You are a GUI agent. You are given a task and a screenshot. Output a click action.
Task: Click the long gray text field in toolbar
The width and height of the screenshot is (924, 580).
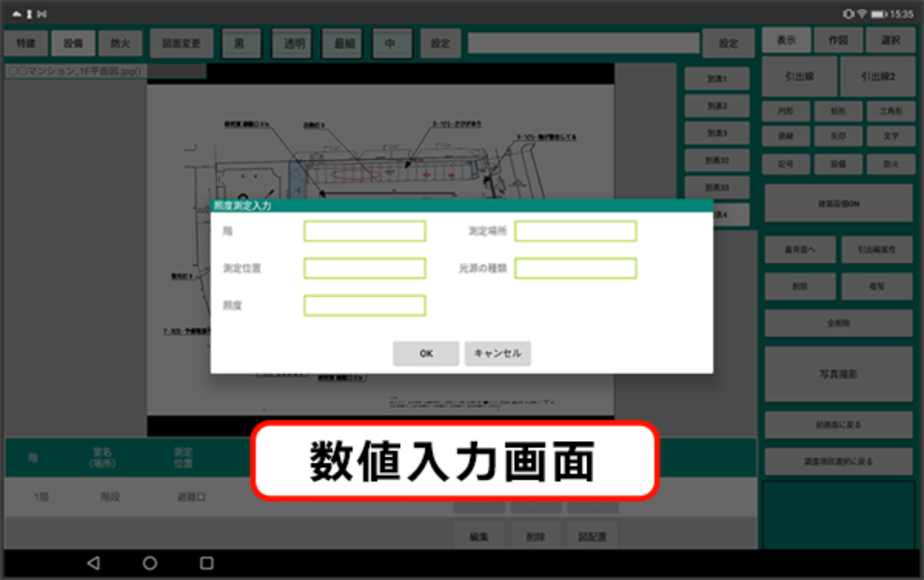point(583,43)
